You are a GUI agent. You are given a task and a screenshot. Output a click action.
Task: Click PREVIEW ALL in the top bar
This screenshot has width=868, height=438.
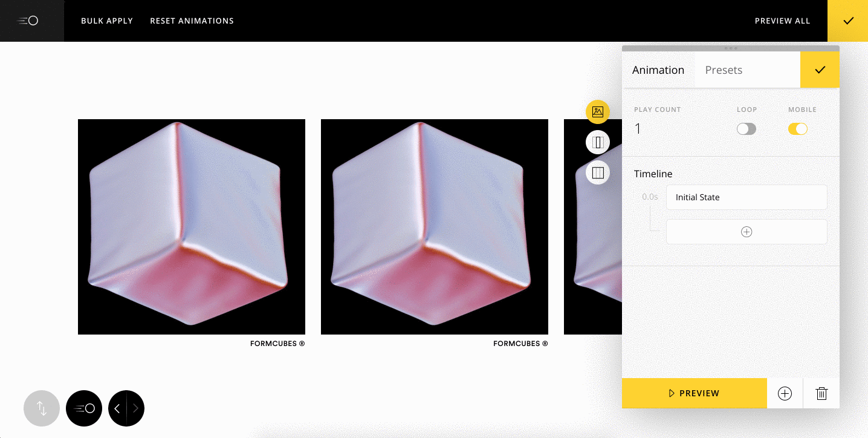tap(782, 21)
